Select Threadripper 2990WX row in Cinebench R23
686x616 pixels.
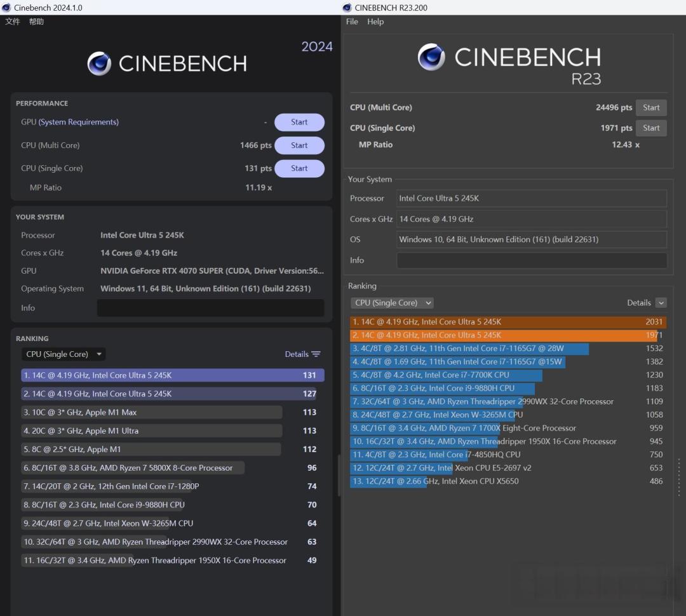pyautogui.click(x=508, y=401)
